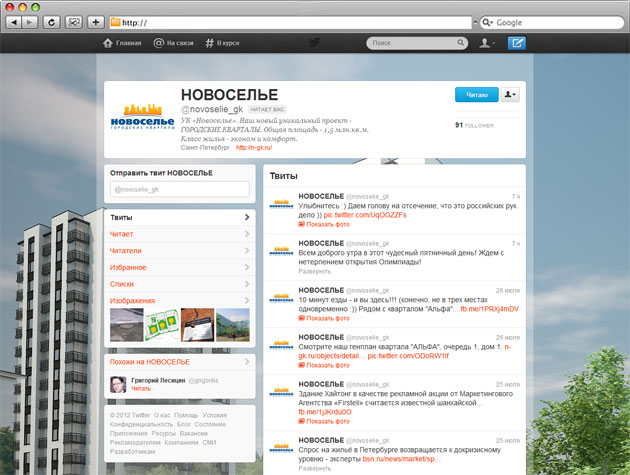Click chevron on Списки row
The height and width of the screenshot is (475, 630).
(247, 284)
